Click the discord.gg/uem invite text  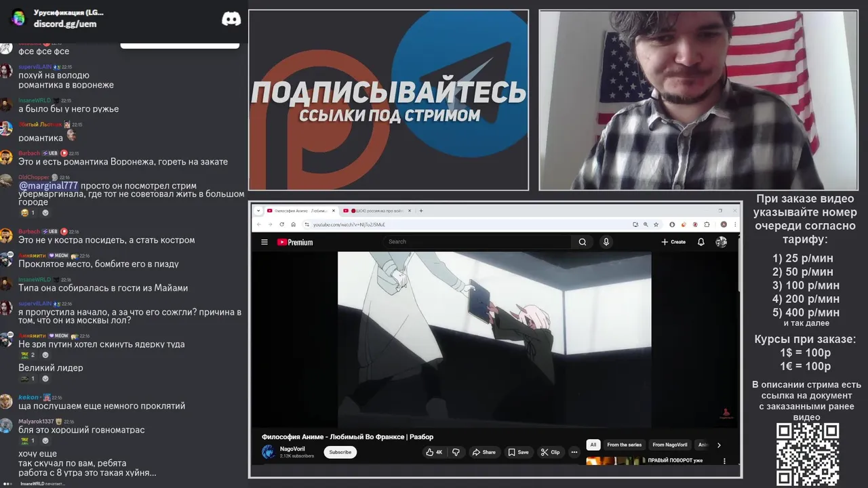click(65, 24)
